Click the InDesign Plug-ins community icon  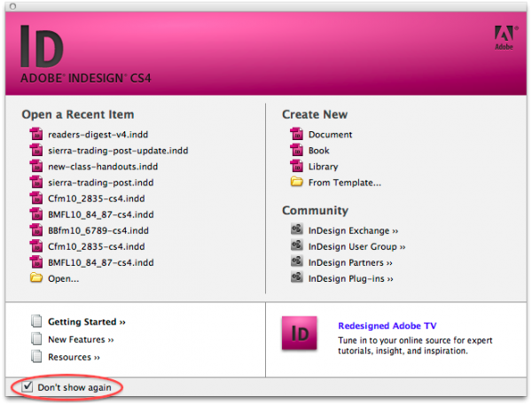tap(296, 278)
